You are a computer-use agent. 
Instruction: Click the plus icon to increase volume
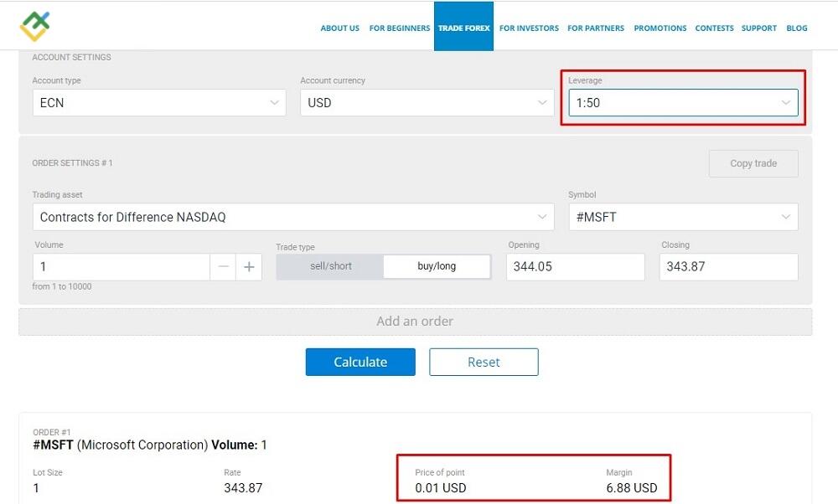pyautogui.click(x=249, y=266)
